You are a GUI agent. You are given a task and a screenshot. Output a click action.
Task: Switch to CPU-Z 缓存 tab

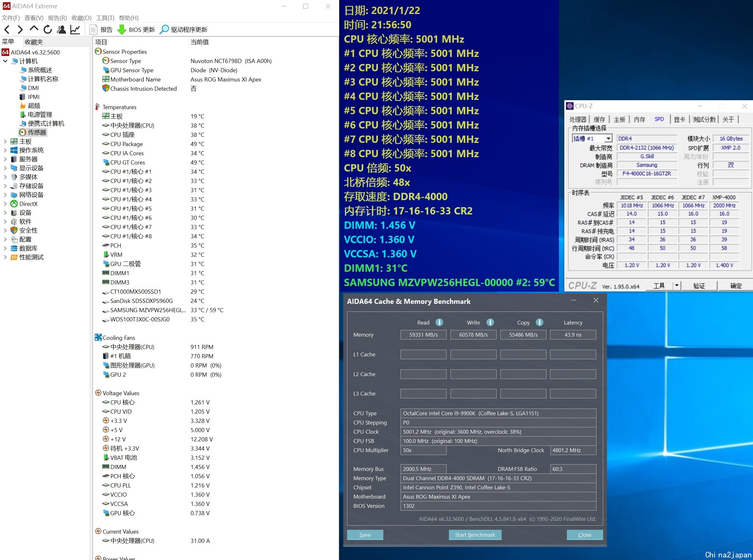[x=599, y=119]
